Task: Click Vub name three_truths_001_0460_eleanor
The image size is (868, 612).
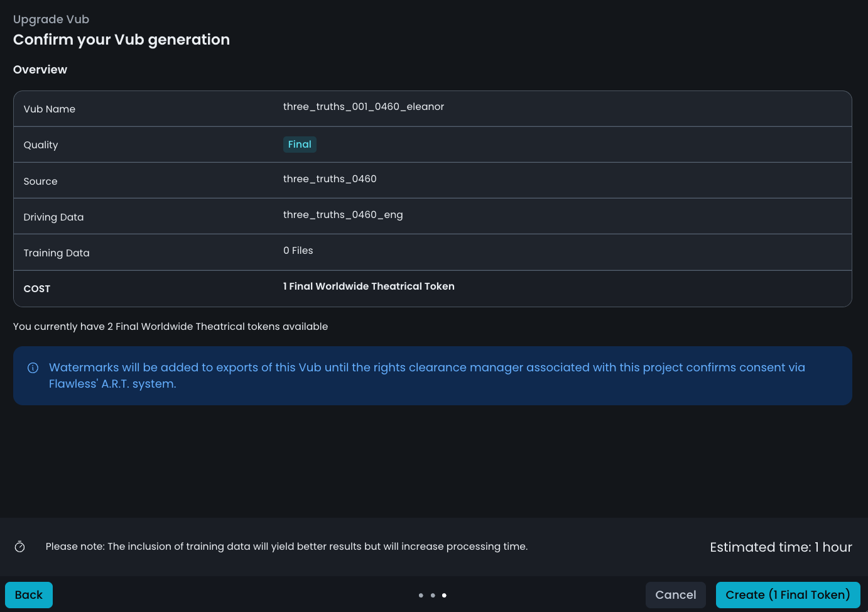Action: tap(364, 107)
